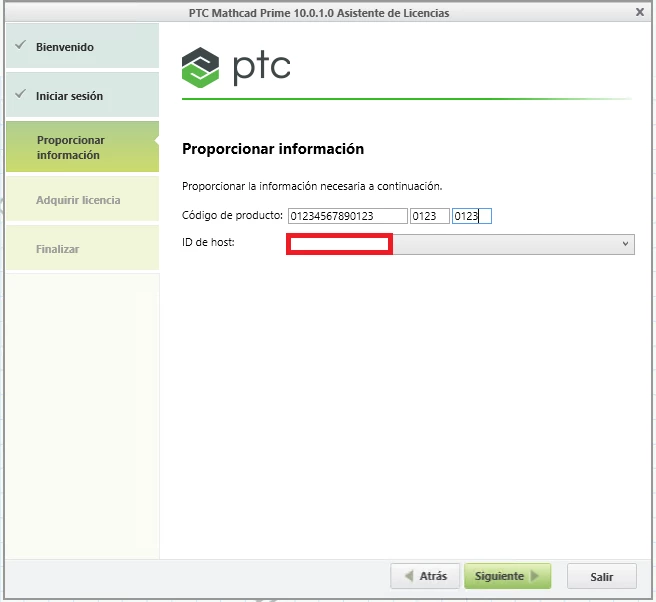
Task: Click the first product code field
Action: (x=348, y=216)
